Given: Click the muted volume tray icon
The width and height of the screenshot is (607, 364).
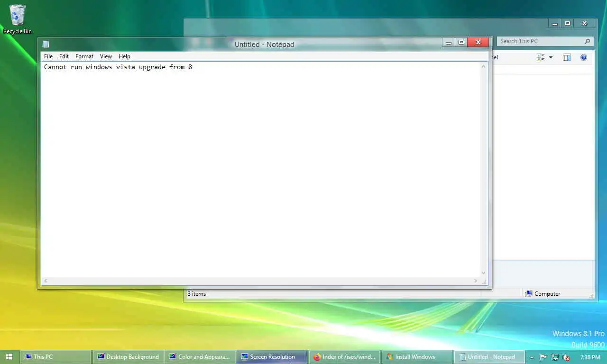Looking at the screenshot, I should pyautogui.click(x=566, y=357).
